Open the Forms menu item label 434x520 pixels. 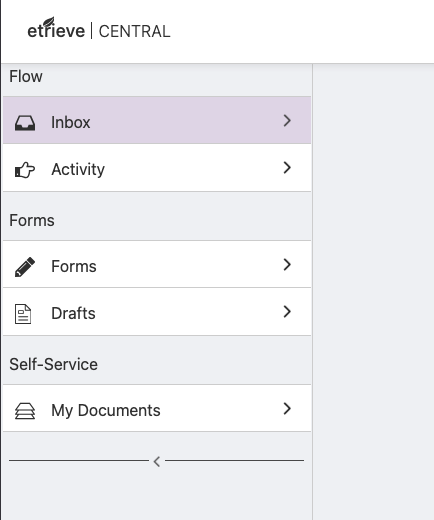pyautogui.click(x=74, y=266)
